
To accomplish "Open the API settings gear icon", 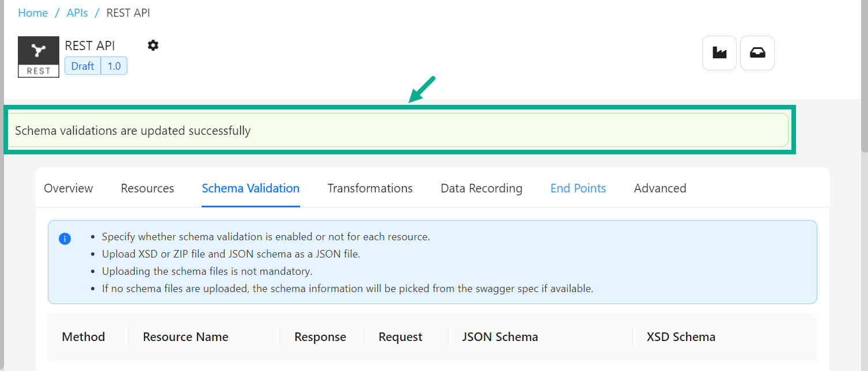I will [x=153, y=45].
